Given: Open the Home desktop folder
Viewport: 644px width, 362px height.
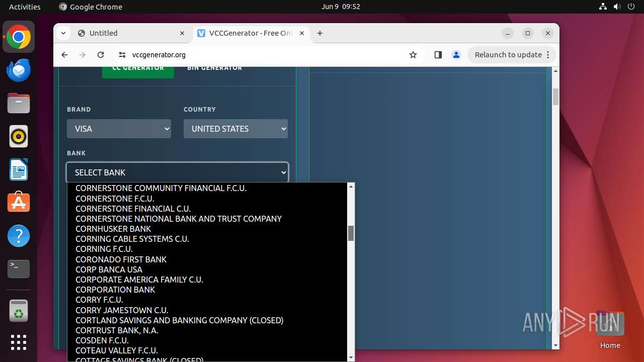Looking at the screenshot, I should [x=610, y=329].
